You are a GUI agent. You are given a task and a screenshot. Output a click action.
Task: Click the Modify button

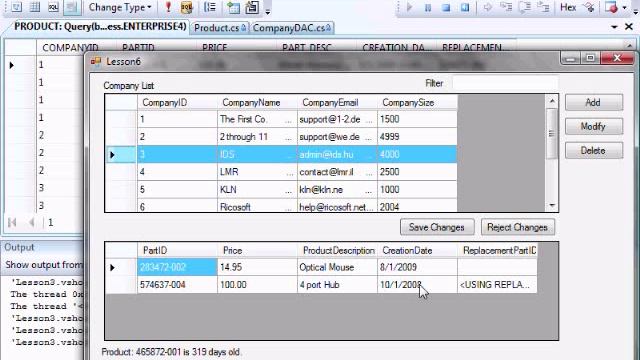tap(594, 127)
